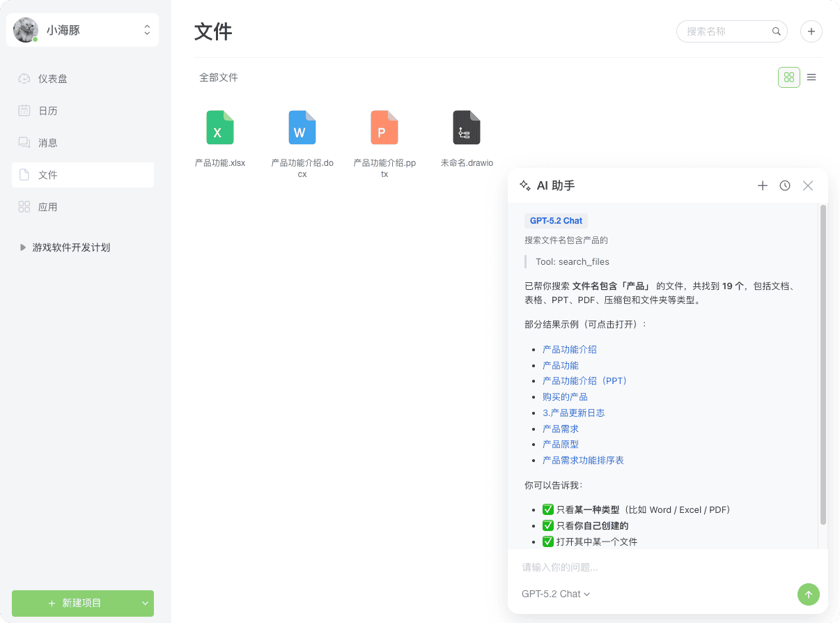This screenshot has width=840, height=623.
Task: Start a new AI chat with plus icon
Action: 763,185
